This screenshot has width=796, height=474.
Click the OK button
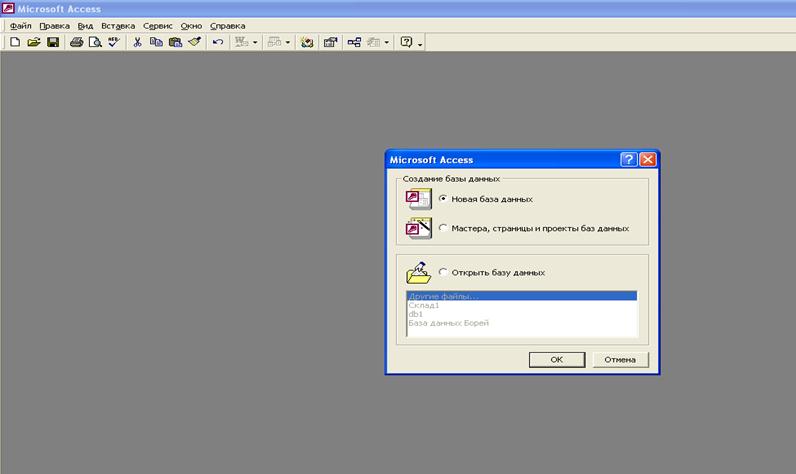(557, 360)
